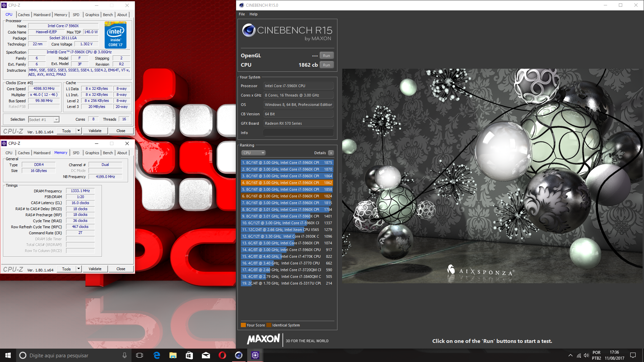Click Core Speed value 4598.93 MHz
Viewport: 644px width, 362px height.
tap(44, 89)
